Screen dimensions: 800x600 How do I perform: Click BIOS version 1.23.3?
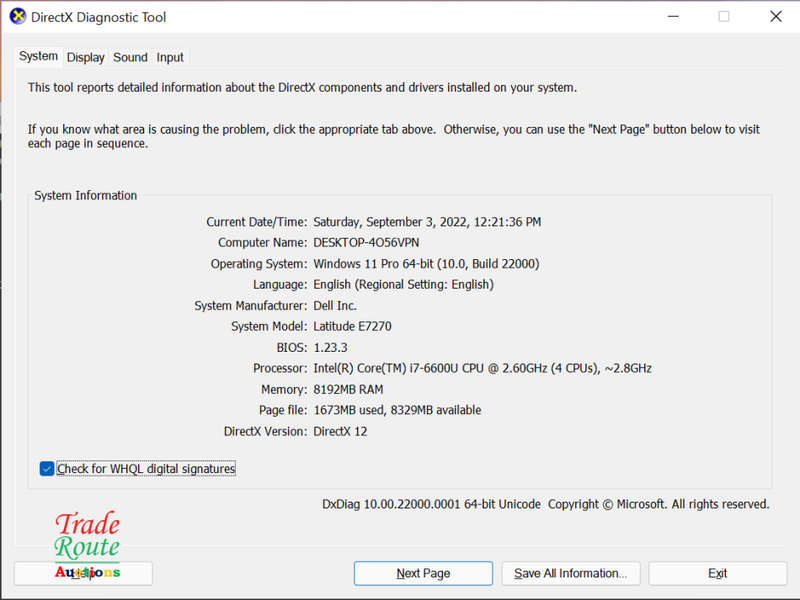tap(330, 347)
